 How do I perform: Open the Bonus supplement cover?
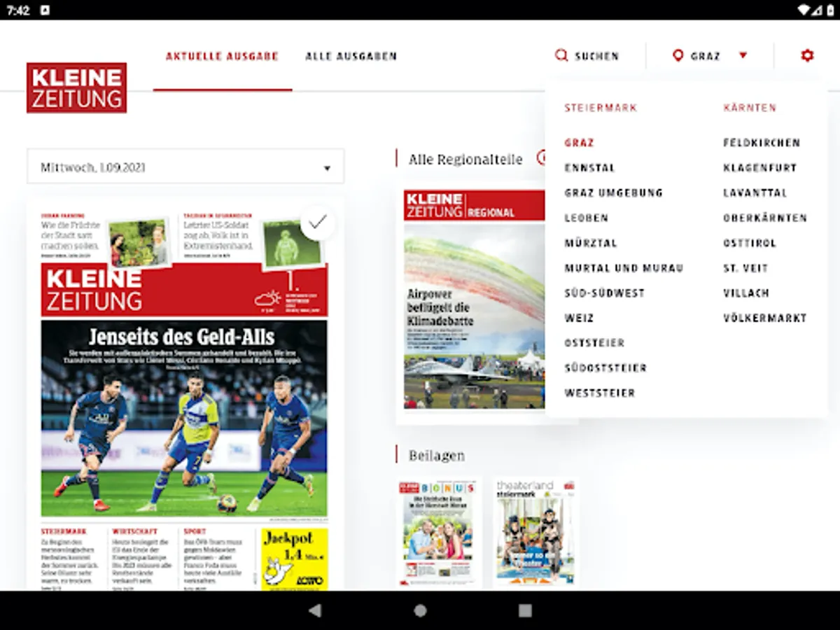[437, 532]
